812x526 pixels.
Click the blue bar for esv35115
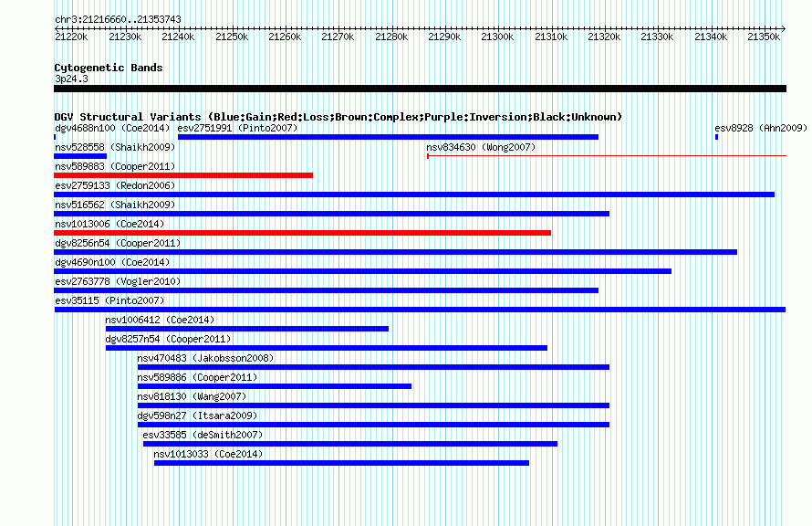point(420,310)
